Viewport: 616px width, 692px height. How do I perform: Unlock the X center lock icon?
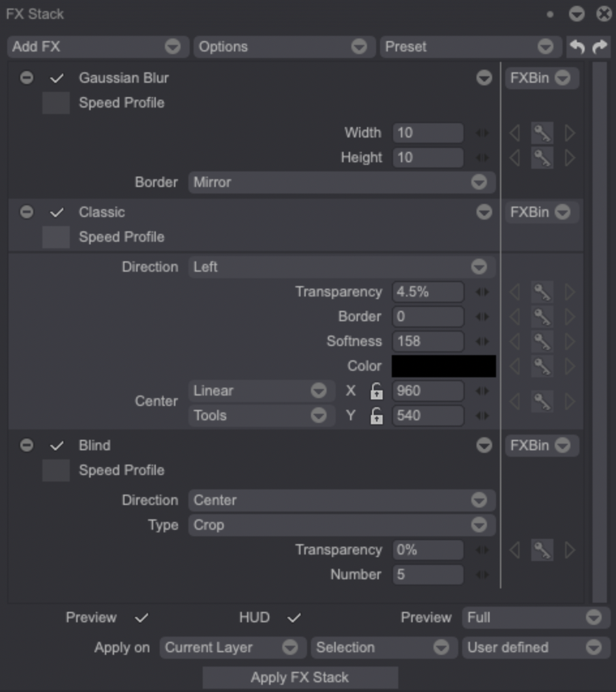[375, 390]
